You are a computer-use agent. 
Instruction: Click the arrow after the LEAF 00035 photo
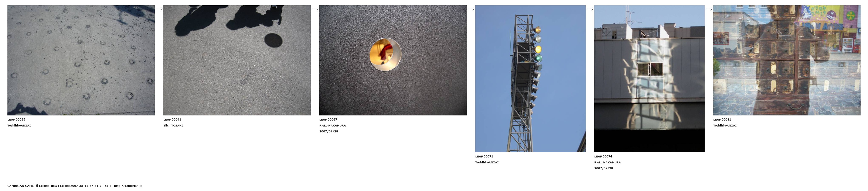point(159,9)
